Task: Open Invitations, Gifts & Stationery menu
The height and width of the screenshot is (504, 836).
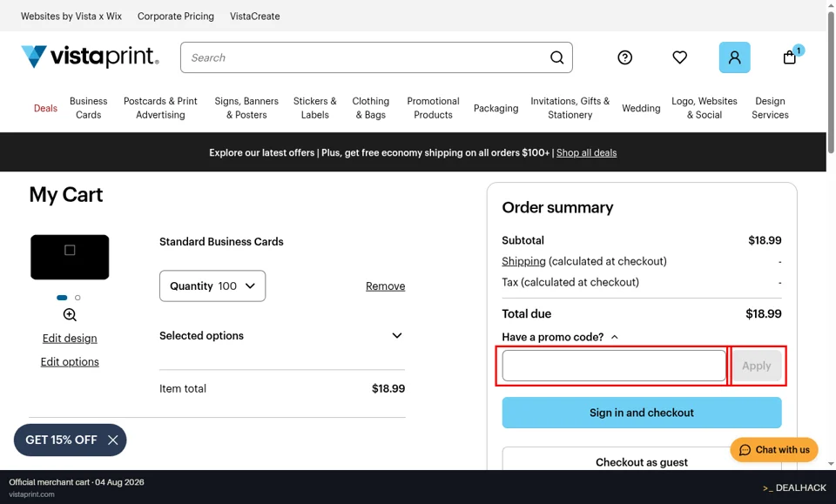Action: click(570, 108)
